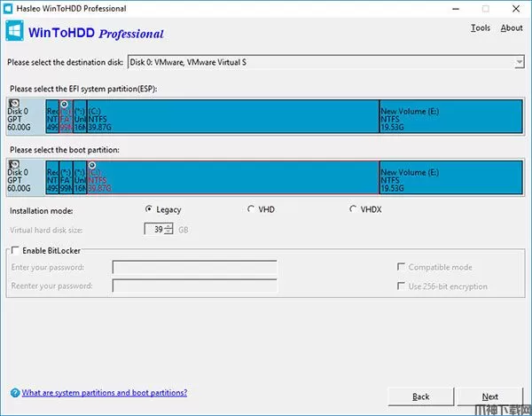Open the destination disk dropdown

(x=519, y=62)
